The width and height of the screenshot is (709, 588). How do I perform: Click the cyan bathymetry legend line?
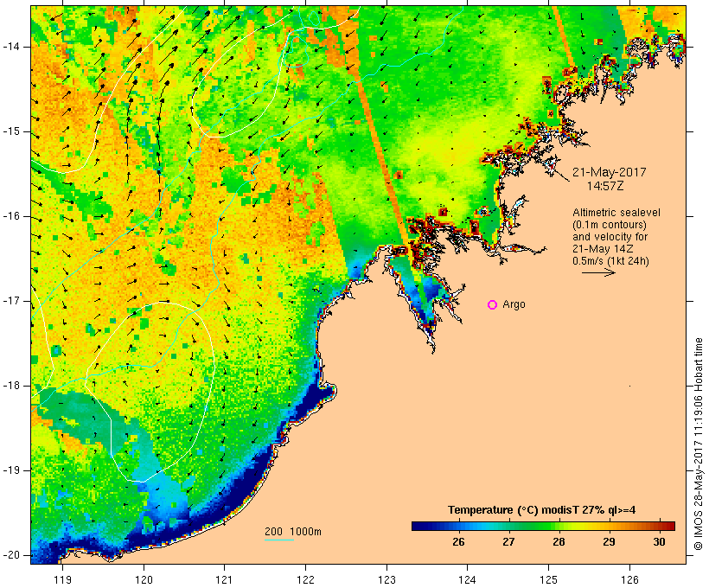pos(279,540)
